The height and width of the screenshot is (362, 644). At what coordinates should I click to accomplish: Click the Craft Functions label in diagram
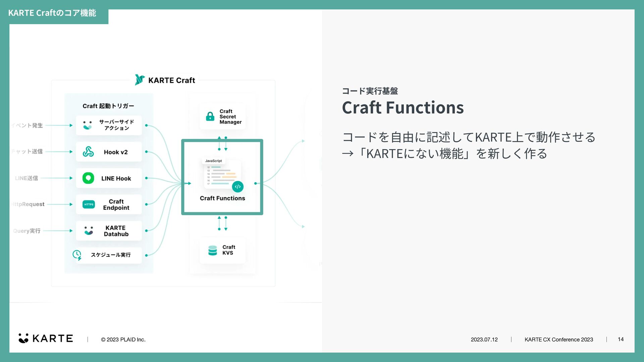[x=222, y=198]
